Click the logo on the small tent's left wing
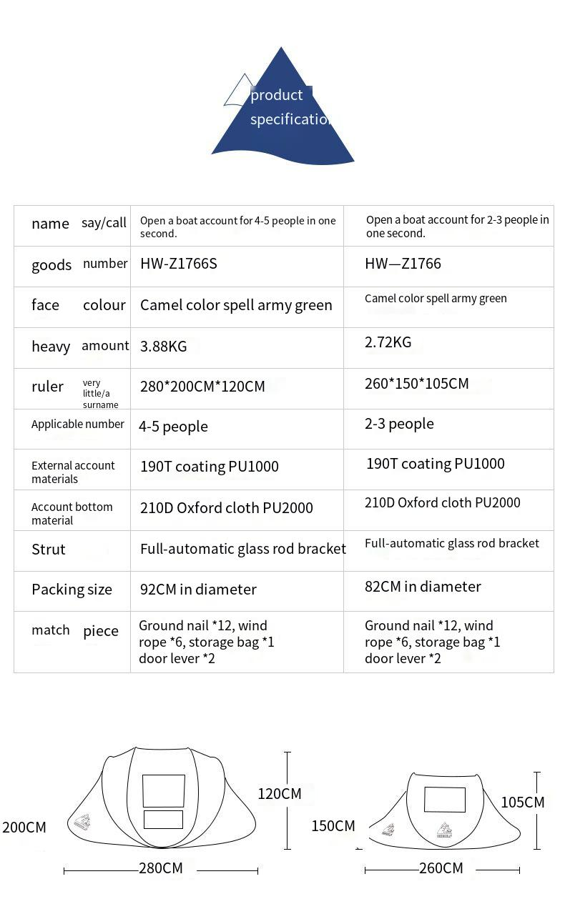Screen dimensions: 565x924 pyautogui.click(x=388, y=830)
